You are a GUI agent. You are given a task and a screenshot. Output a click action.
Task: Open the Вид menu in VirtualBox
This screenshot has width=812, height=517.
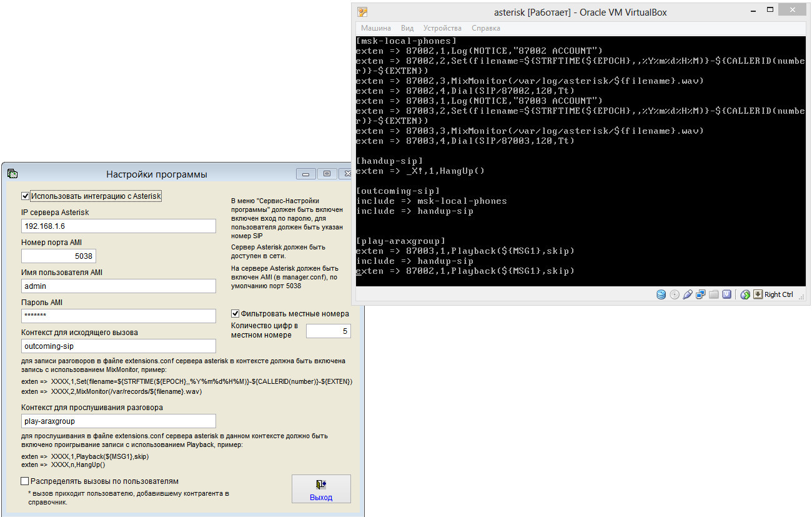click(x=407, y=28)
